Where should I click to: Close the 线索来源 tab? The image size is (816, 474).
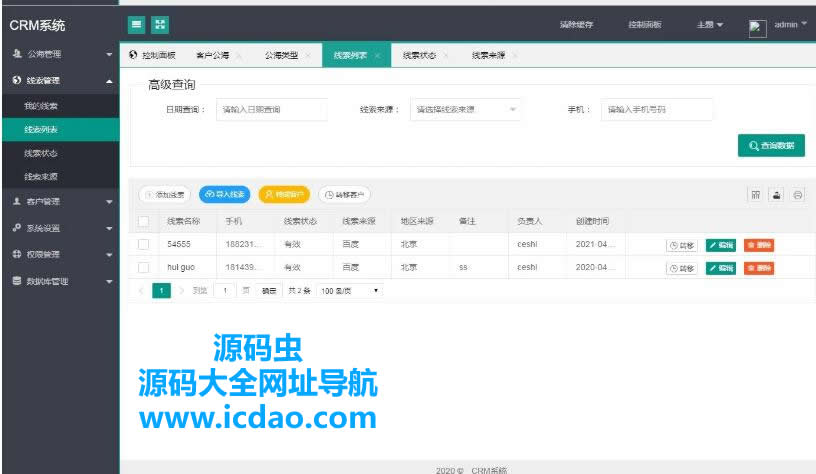click(515, 56)
